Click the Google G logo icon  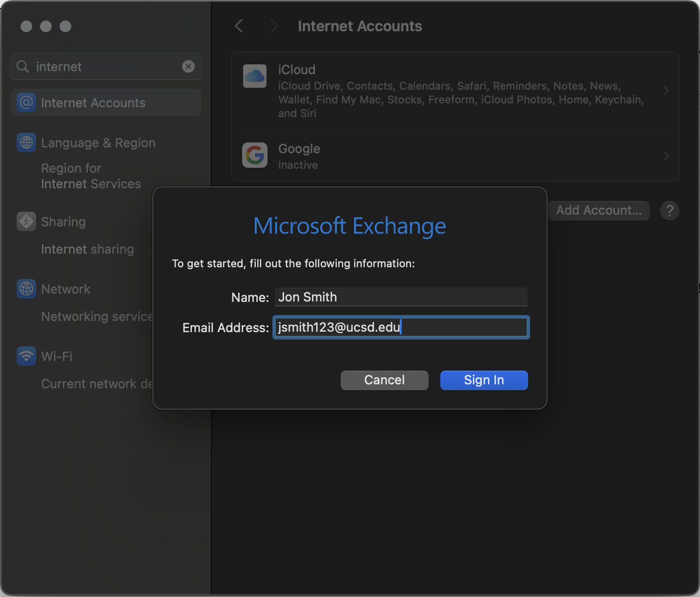(x=255, y=155)
